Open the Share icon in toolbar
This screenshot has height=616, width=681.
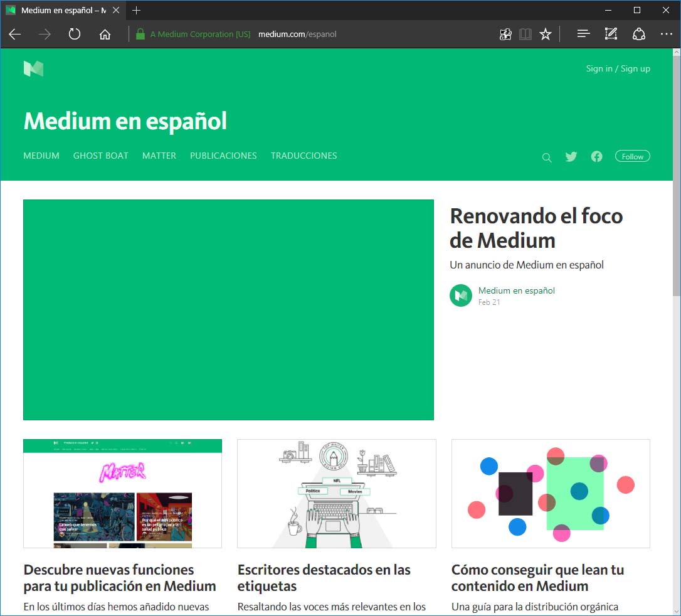click(x=639, y=34)
